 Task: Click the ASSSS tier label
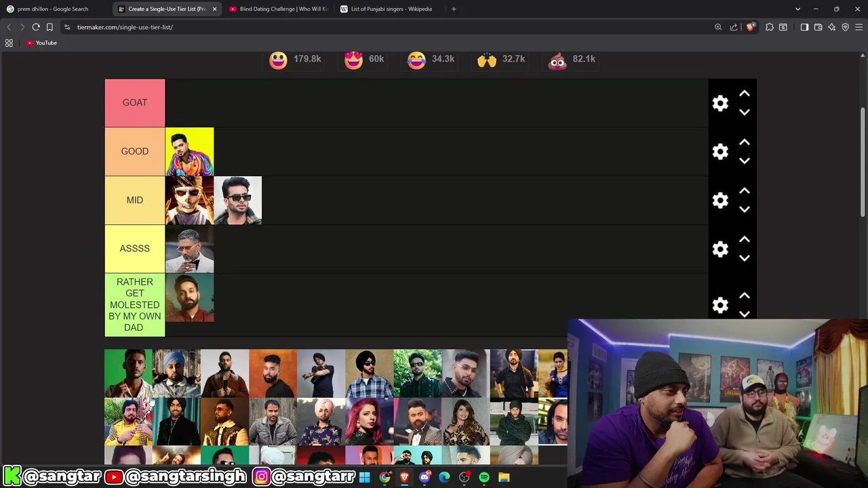pyautogui.click(x=135, y=249)
